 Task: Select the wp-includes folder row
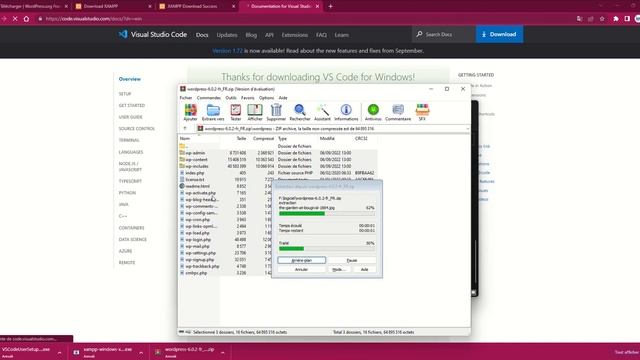click(x=278, y=166)
